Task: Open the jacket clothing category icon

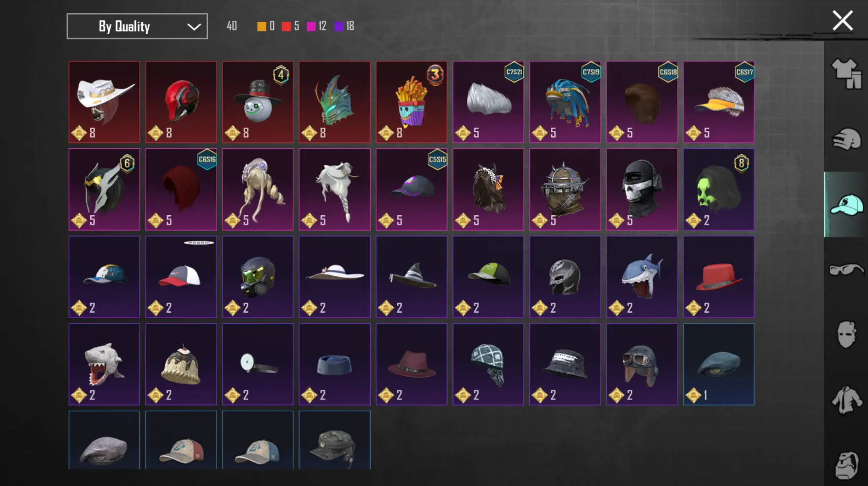Action: click(x=846, y=400)
